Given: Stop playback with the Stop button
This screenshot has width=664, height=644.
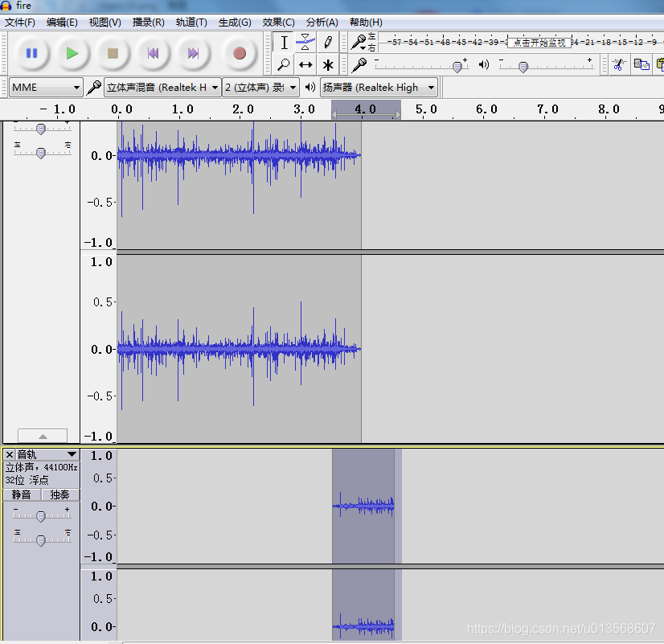Looking at the screenshot, I should point(113,53).
